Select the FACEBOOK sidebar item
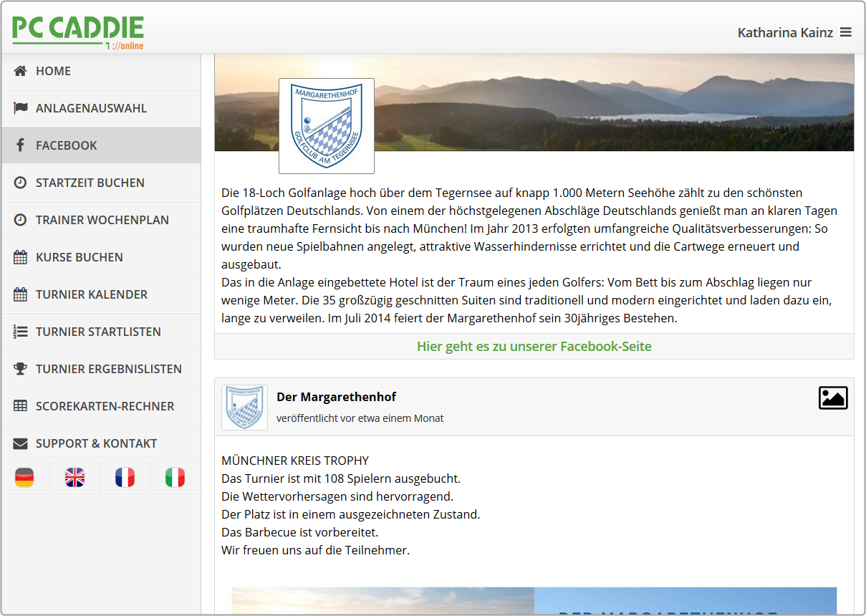Image resolution: width=866 pixels, height=616 pixels. (101, 145)
